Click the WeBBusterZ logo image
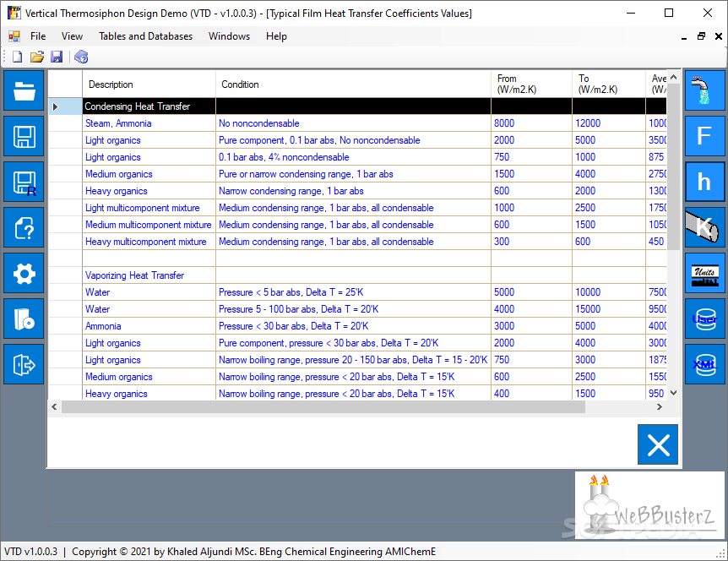The image size is (728, 561). pyautogui.click(x=649, y=504)
